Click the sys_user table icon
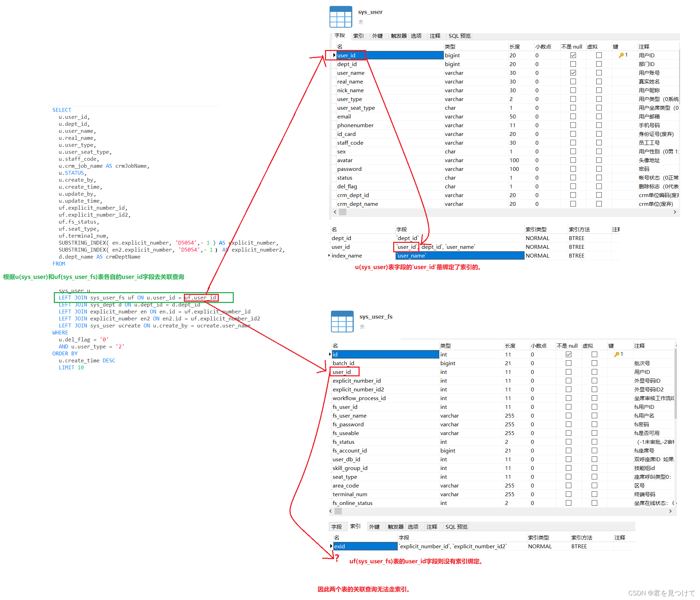The height and width of the screenshot is (600, 700). pyautogui.click(x=340, y=17)
